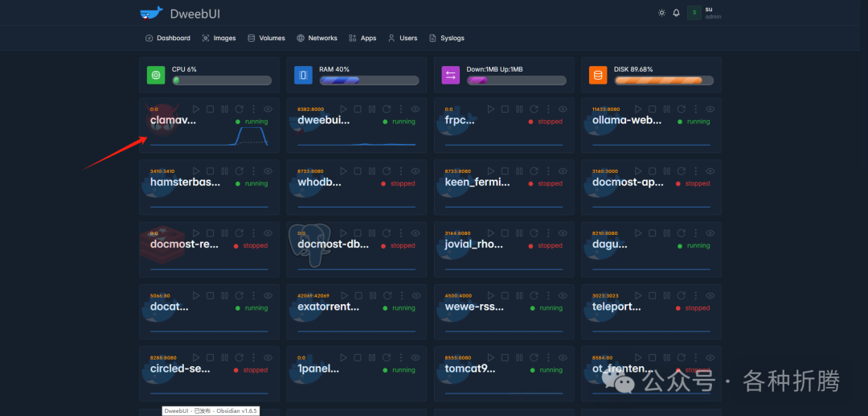Screen dimensions: 868x416
Task: Pause the clamav container
Action: tap(225, 109)
